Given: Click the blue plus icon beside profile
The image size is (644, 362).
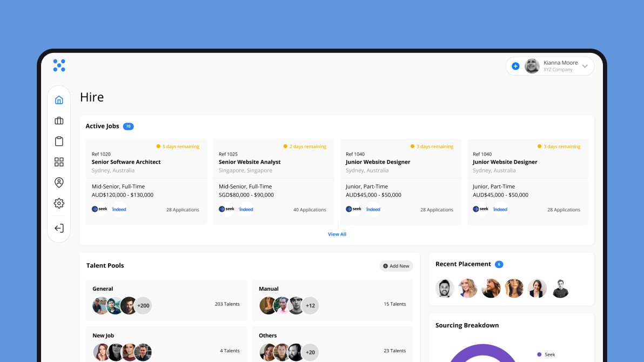Looking at the screenshot, I should 515,66.
